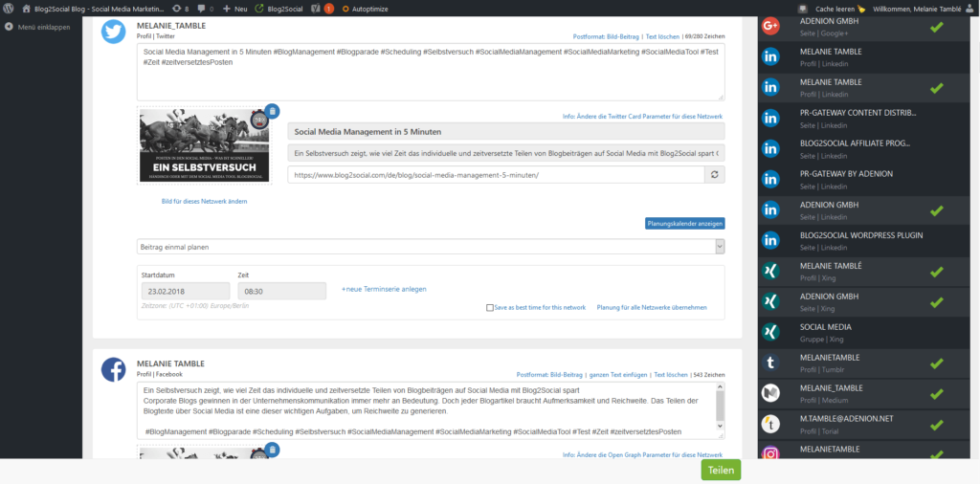Click LinkedIn icon of BLOG2SOCIAL AFFILIATE PROG...
980x484 pixels.
click(770, 148)
